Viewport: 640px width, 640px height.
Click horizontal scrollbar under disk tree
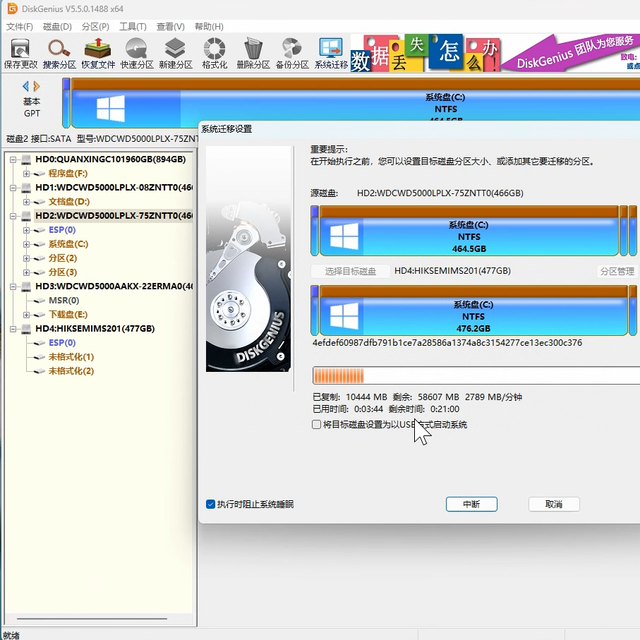tap(92, 619)
